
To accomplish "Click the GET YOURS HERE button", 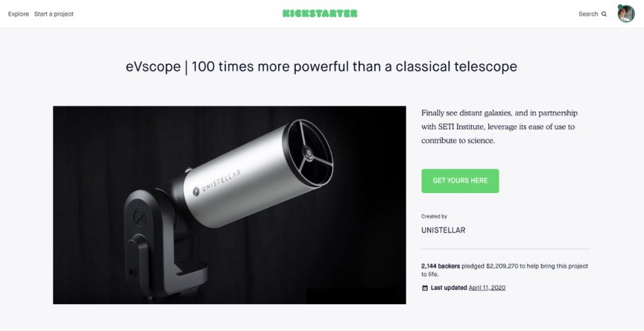I will pos(460,181).
